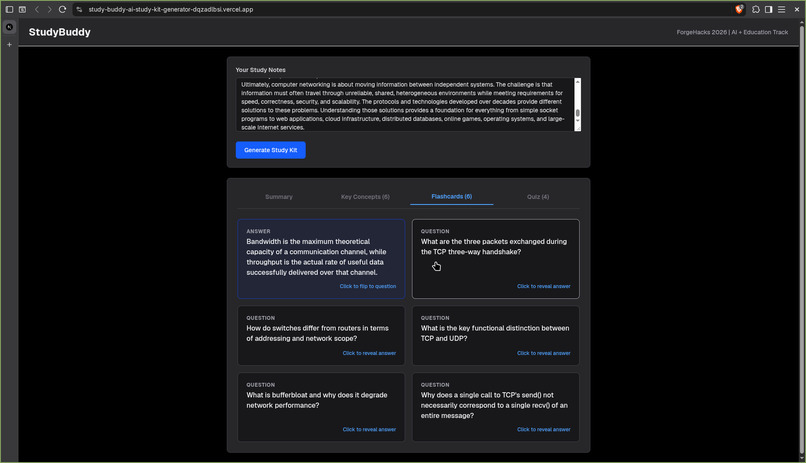Reveal answer for TCP three-way handshake card
This screenshot has width=806, height=463.
click(543, 286)
